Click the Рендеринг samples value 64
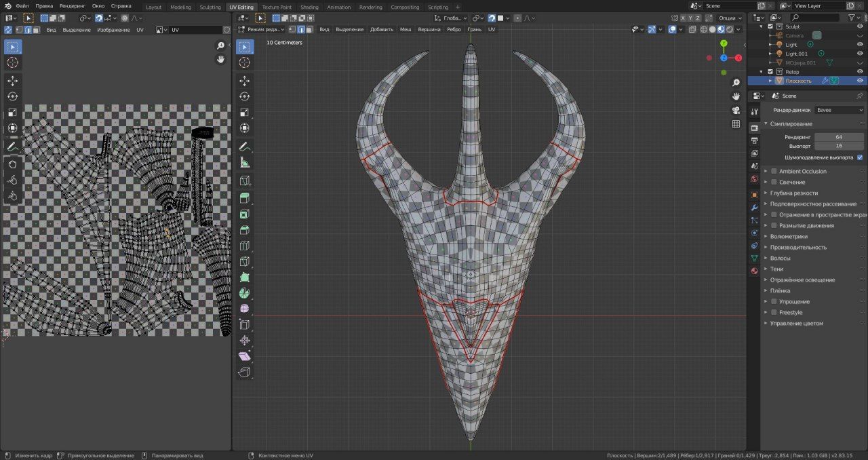 click(839, 137)
